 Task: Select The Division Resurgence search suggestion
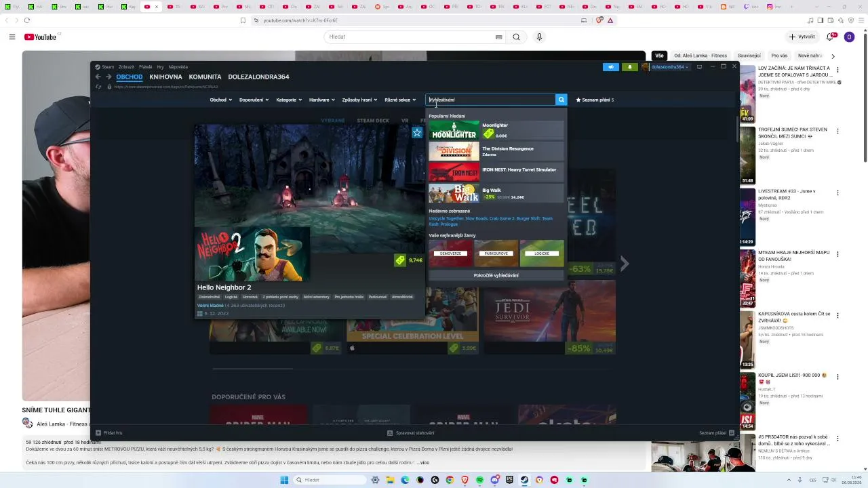click(x=496, y=151)
